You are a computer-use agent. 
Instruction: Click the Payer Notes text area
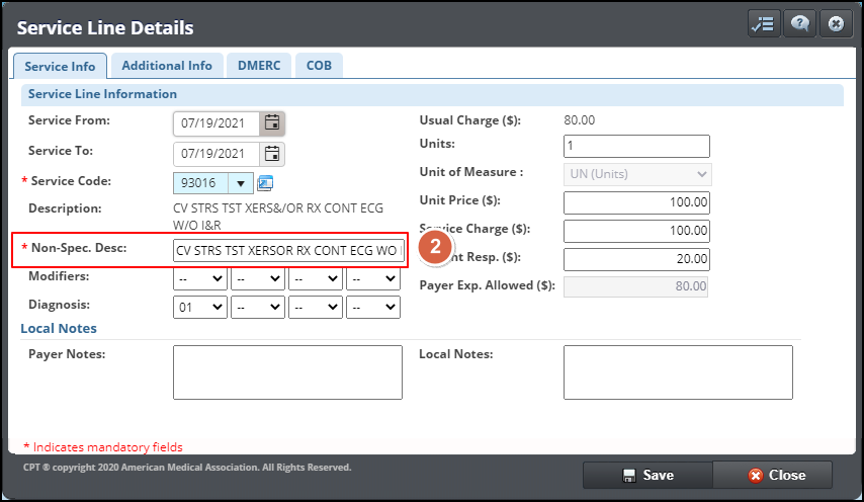287,372
